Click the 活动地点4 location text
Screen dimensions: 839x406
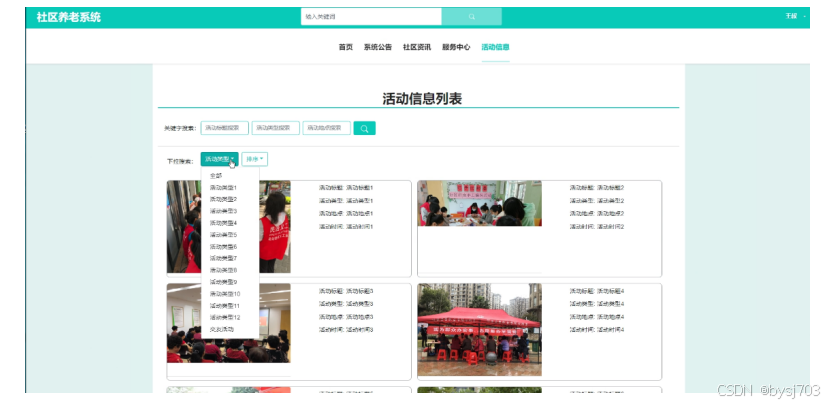(611, 317)
